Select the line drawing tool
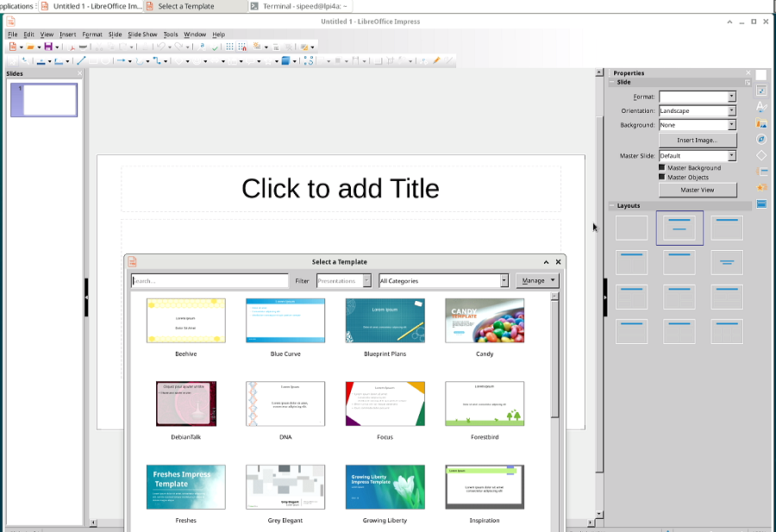This screenshot has width=776, height=532. pos(81,60)
